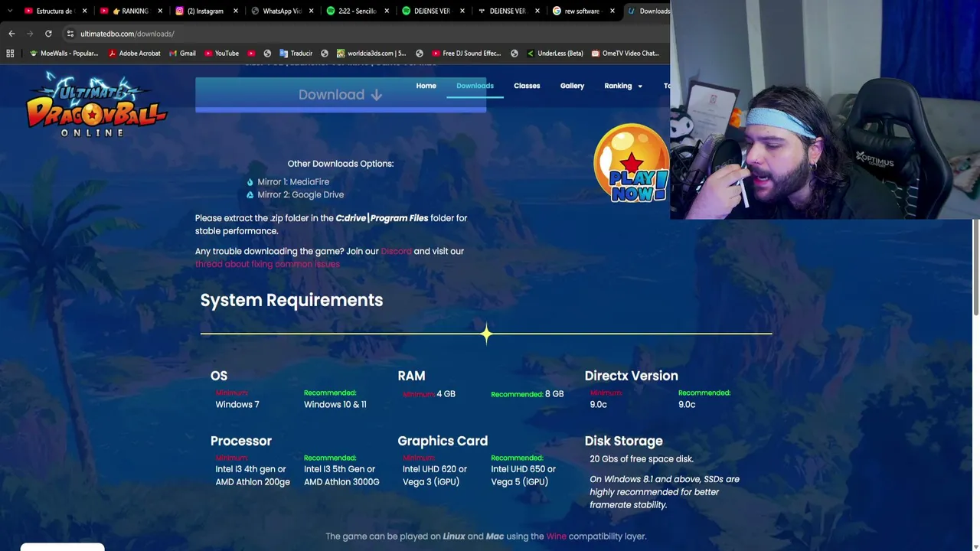The height and width of the screenshot is (551, 980).
Task: Go to the Home nav item
Action: (x=426, y=86)
